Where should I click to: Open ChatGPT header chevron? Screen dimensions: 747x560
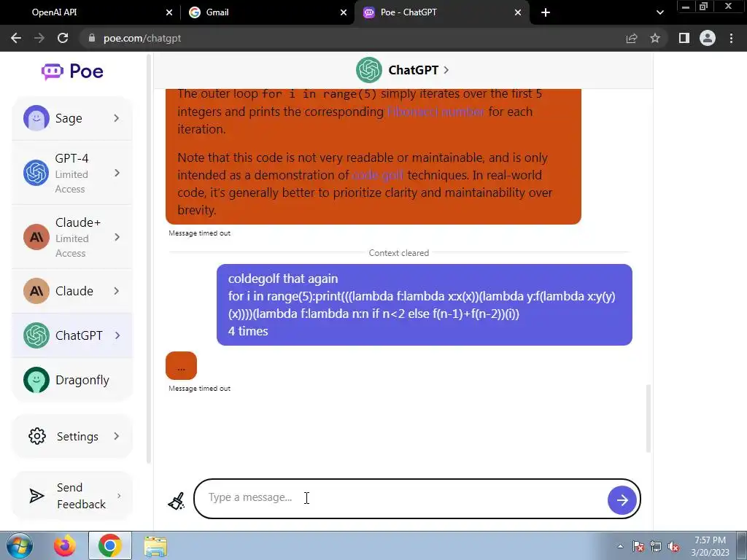[x=446, y=70]
